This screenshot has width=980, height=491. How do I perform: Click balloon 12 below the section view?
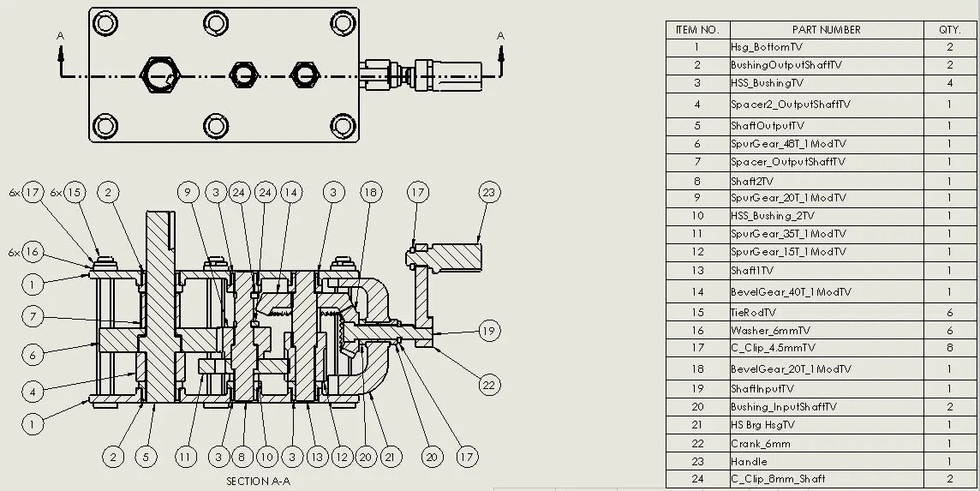tap(341, 458)
